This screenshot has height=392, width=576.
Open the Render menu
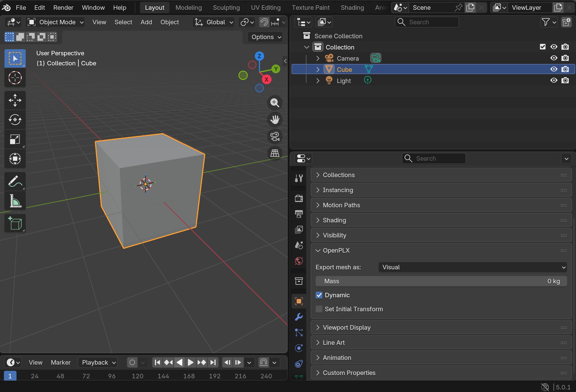[63, 8]
